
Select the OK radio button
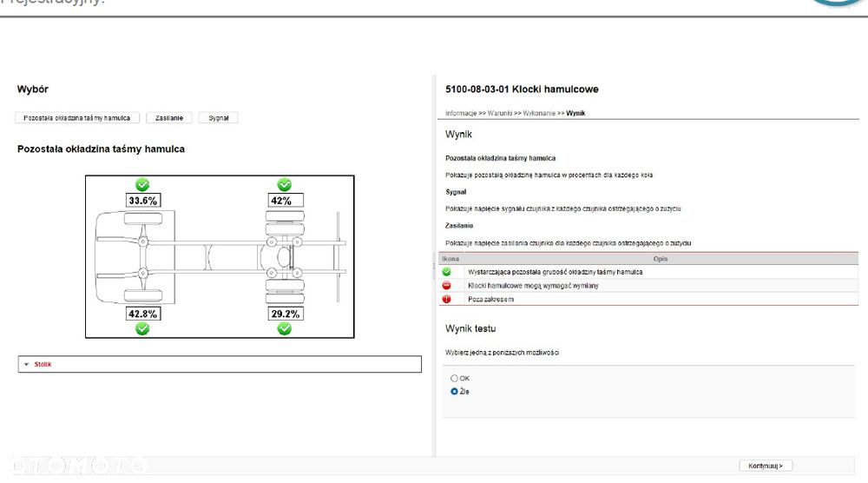tap(455, 378)
